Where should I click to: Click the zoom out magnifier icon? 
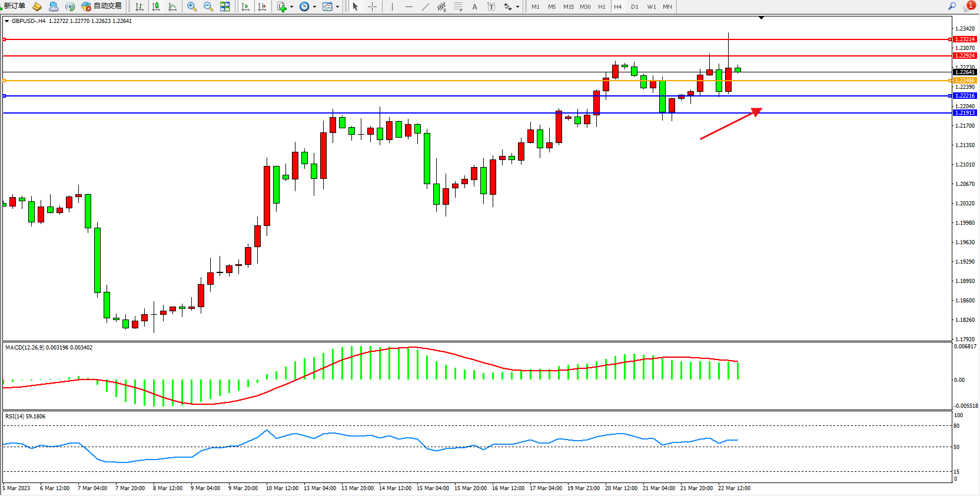pos(208,7)
